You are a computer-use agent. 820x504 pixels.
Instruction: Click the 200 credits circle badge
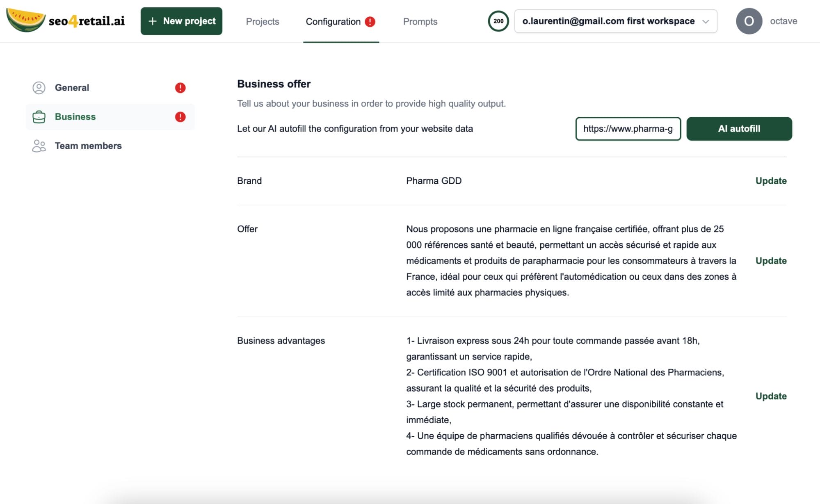(x=498, y=21)
